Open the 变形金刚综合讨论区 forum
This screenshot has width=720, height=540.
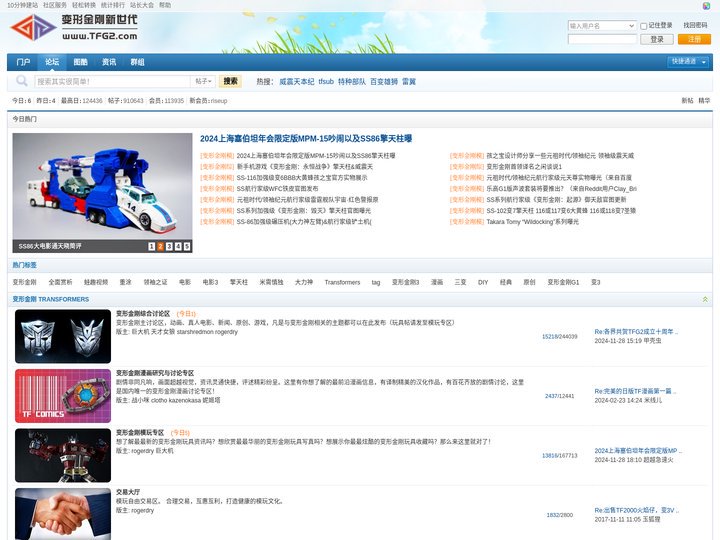[143, 314]
